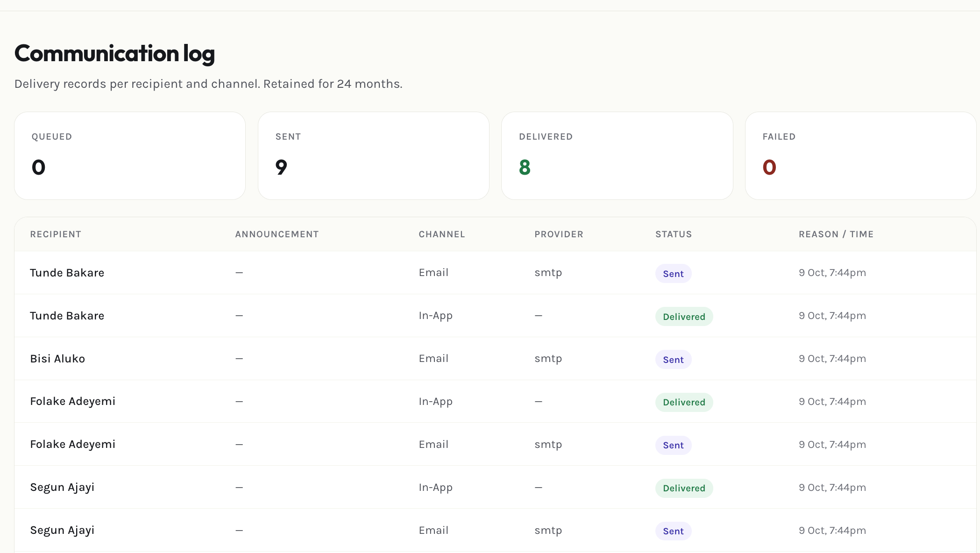The height and width of the screenshot is (553, 980).
Task: Select Segun Ajayi's In-App row
Action: 495,487
